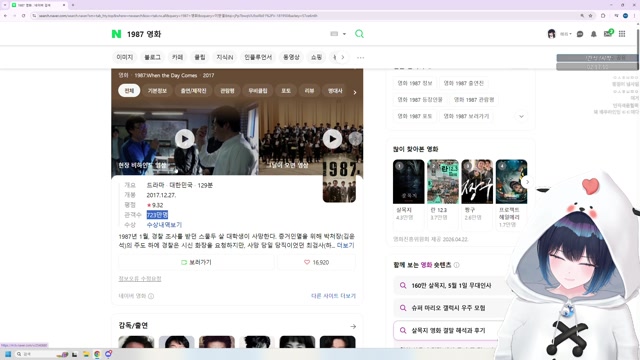Switch to the 인플루언서 search tab

click(x=258, y=57)
